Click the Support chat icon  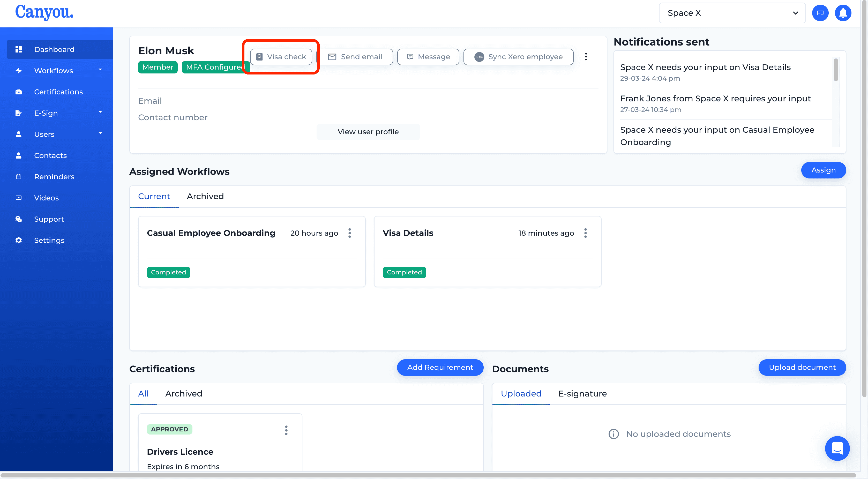19,219
